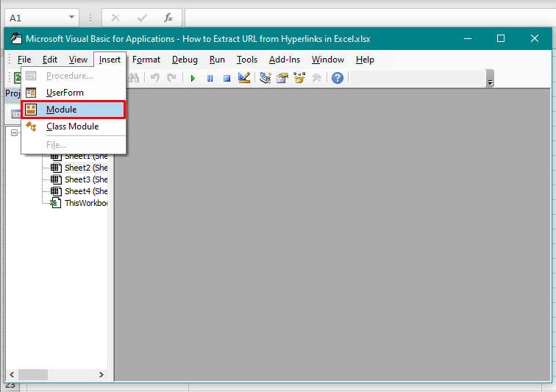Open Object Browser toolbar icon
Viewport: 556px width, 392px height.
[299, 78]
